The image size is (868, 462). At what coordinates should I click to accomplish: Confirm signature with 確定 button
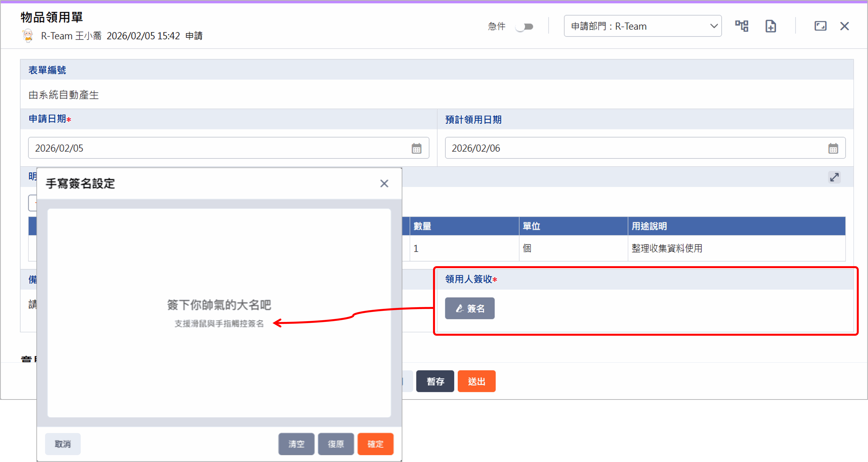(375, 444)
